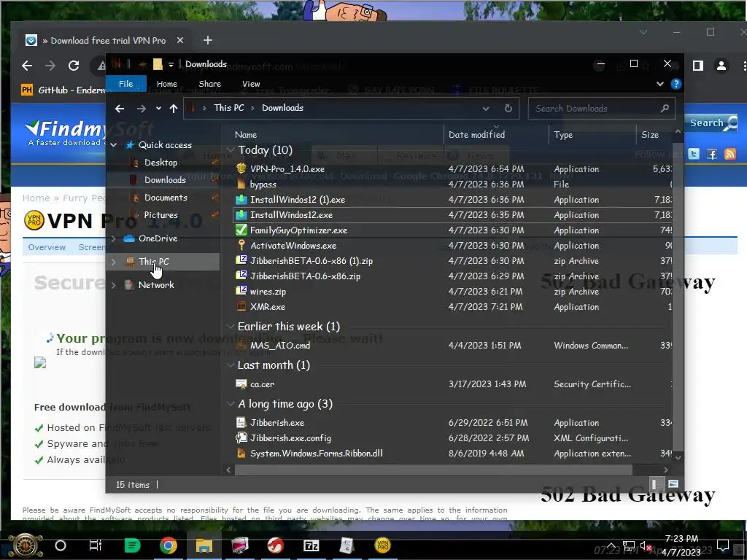
Task: Select the Jibberish.exe icon
Action: (x=241, y=422)
